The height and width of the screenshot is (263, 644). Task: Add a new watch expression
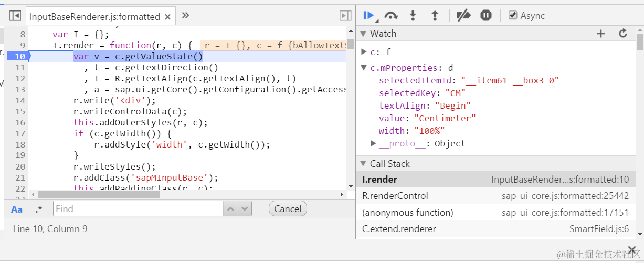(601, 34)
